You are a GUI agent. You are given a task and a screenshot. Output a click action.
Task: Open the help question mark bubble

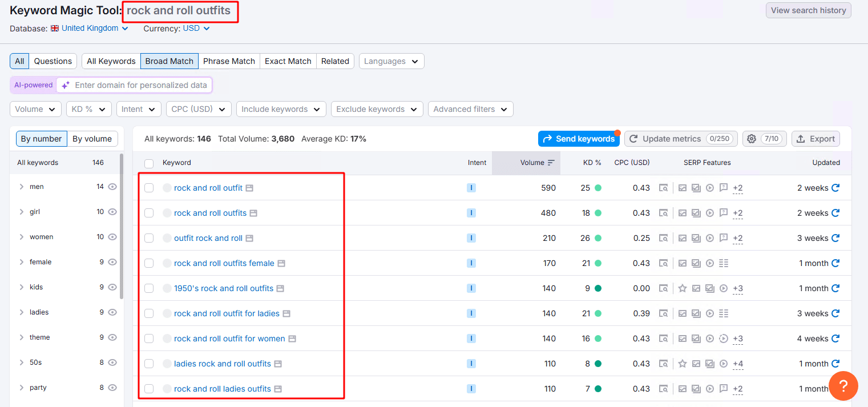[x=843, y=386]
